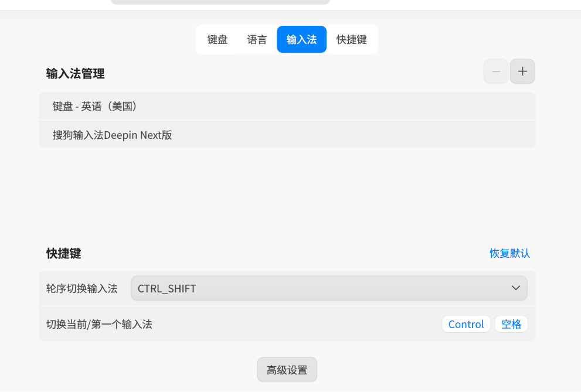
Task: Switch to the 键盘 tab
Action: point(218,39)
